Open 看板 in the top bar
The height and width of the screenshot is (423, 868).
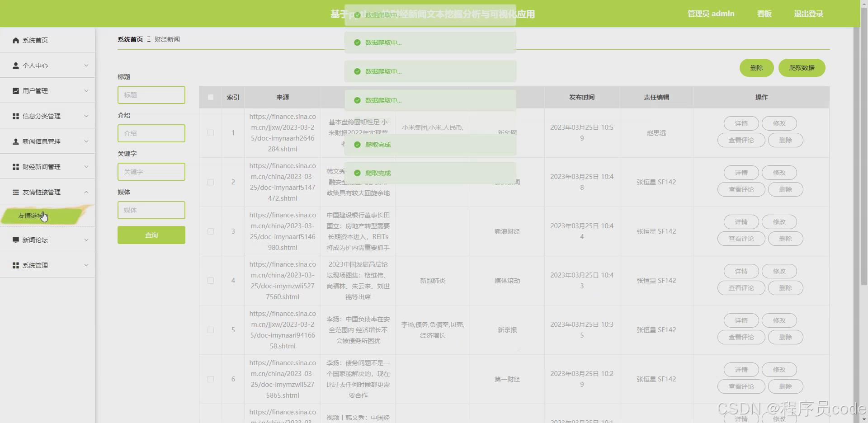[x=764, y=14]
